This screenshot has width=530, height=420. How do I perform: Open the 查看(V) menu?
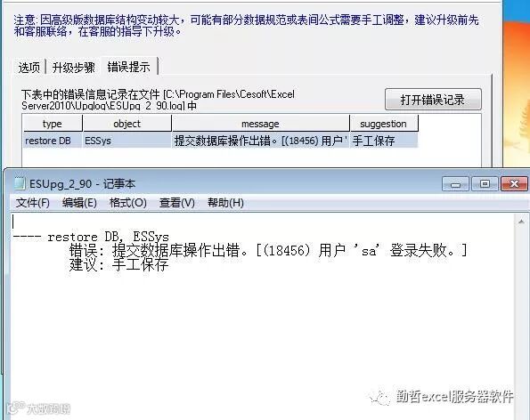[x=176, y=203]
